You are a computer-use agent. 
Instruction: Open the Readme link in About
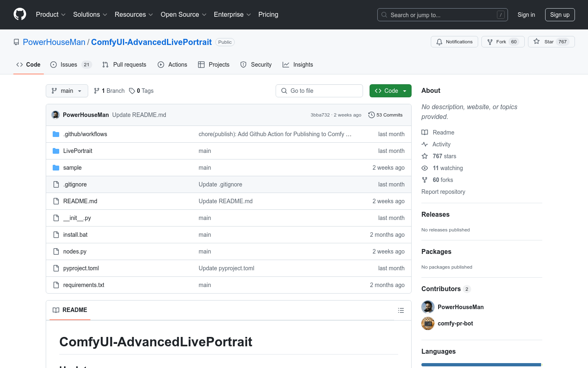(438, 132)
